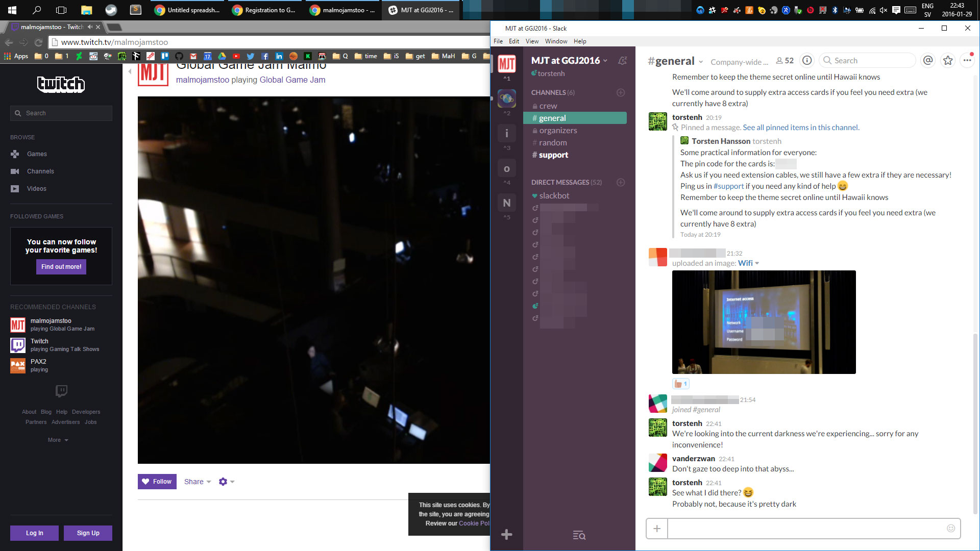Show starred items in Slack
This screenshot has height=551, width=980.
948,61
